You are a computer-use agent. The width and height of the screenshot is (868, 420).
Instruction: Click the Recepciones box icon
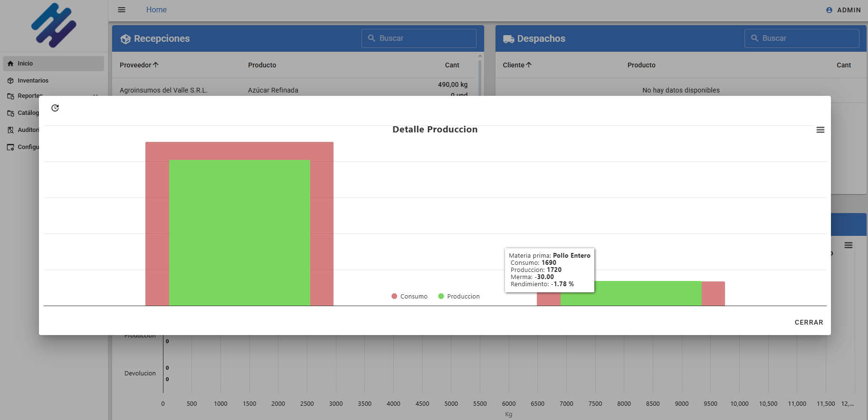coord(125,39)
